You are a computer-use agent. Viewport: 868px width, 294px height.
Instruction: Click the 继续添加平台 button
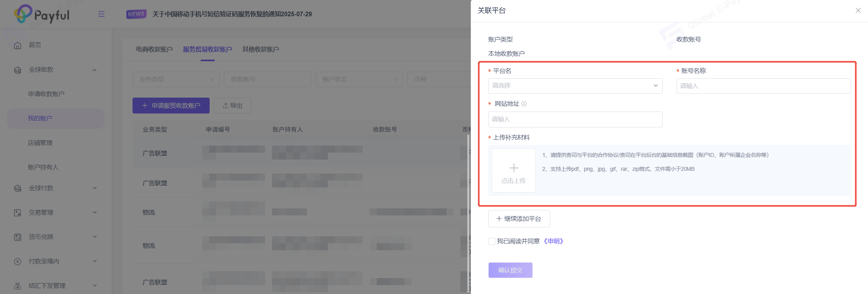[519, 219]
